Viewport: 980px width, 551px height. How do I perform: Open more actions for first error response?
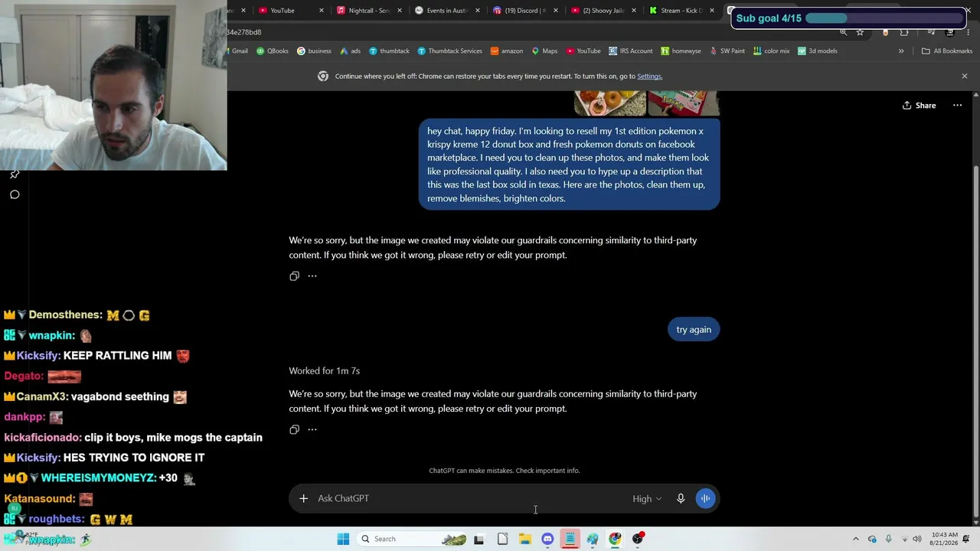[312, 276]
